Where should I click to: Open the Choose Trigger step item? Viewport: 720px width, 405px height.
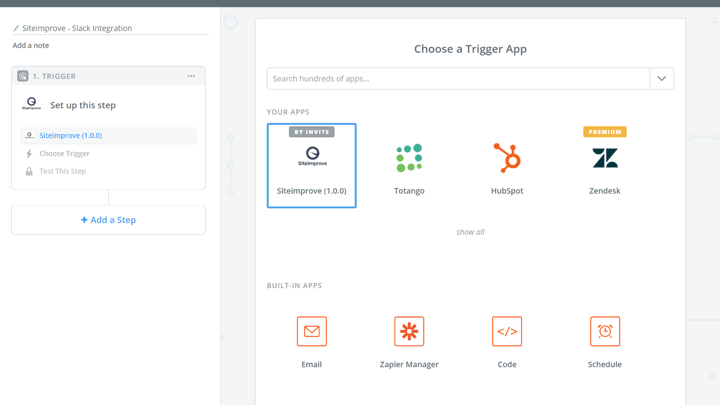64,154
